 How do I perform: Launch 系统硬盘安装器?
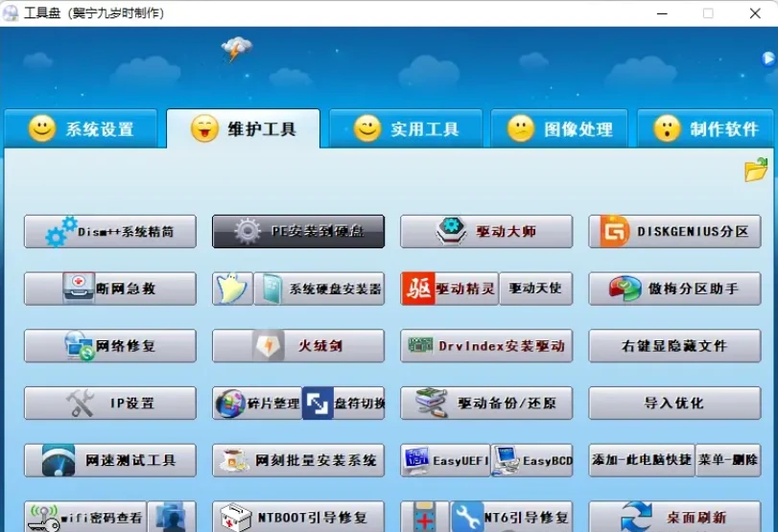tap(319, 289)
